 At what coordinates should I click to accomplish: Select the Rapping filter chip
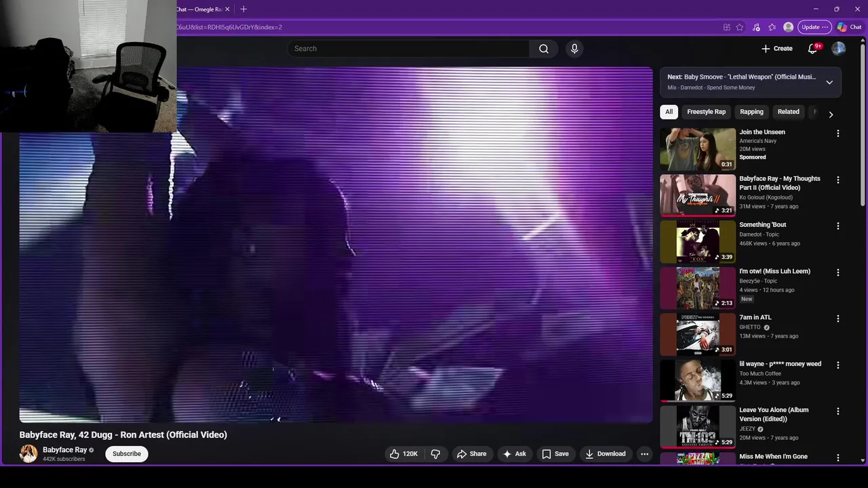[x=751, y=112]
